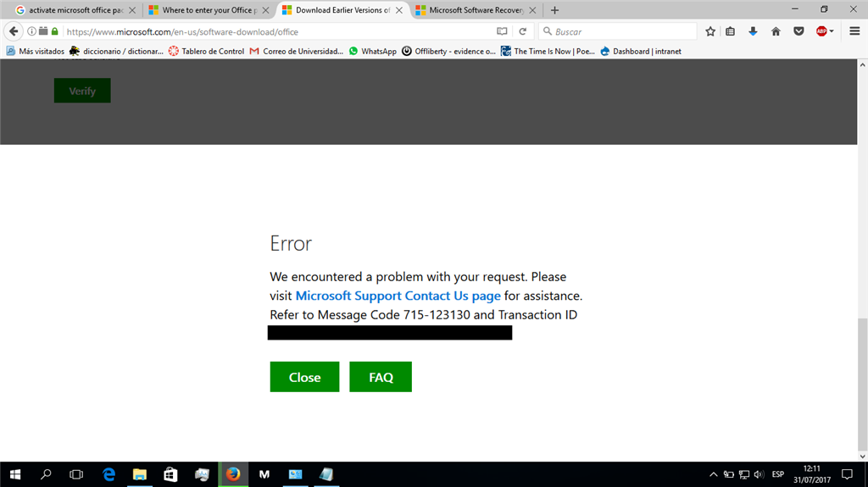This screenshot has width=868, height=487.
Task: Open the WhatsApp bookmark
Action: click(373, 51)
